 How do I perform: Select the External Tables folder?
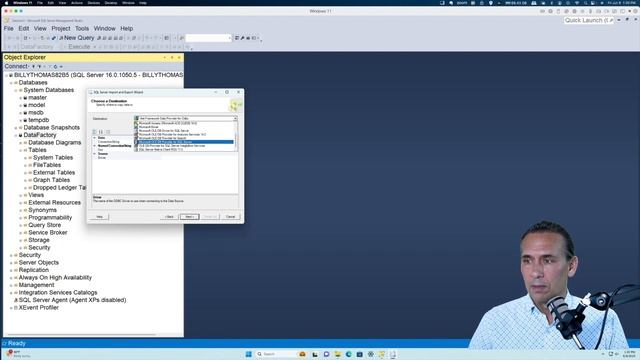(53, 173)
